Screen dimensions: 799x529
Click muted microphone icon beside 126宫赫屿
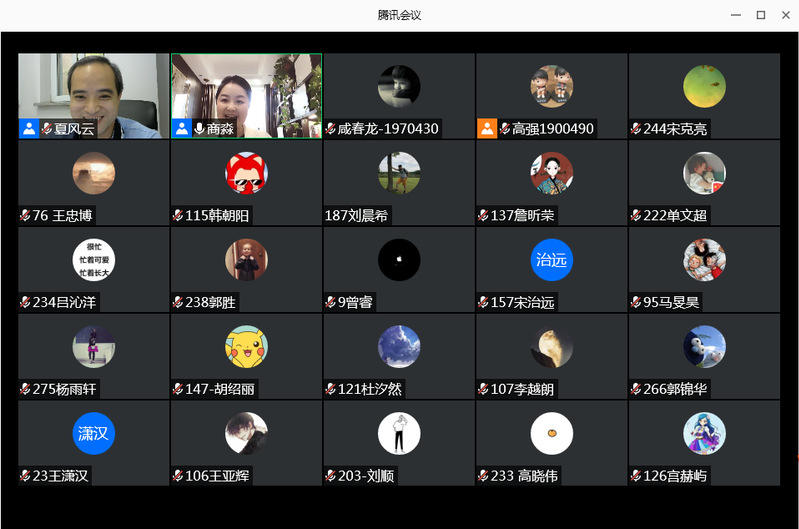[x=636, y=476]
